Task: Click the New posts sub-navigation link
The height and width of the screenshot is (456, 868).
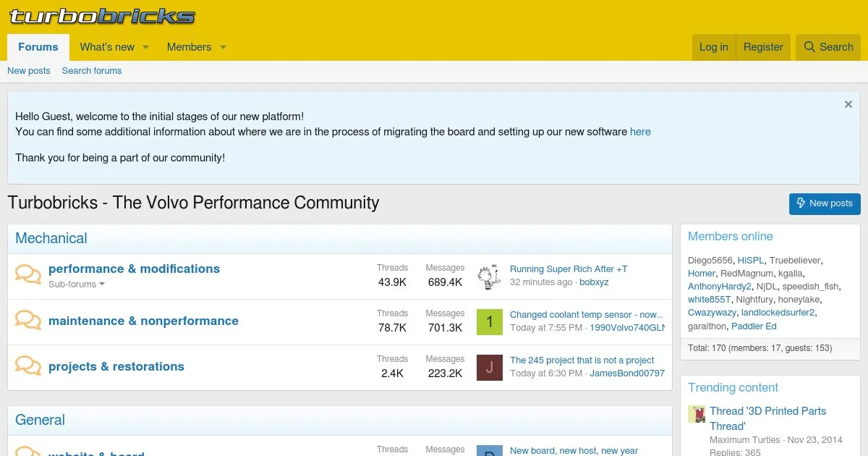Action: coord(29,71)
